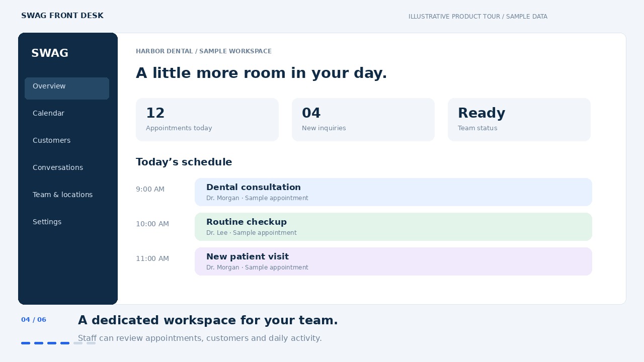Open the Team status card
This screenshot has width=644, height=362.
pyautogui.click(x=519, y=120)
